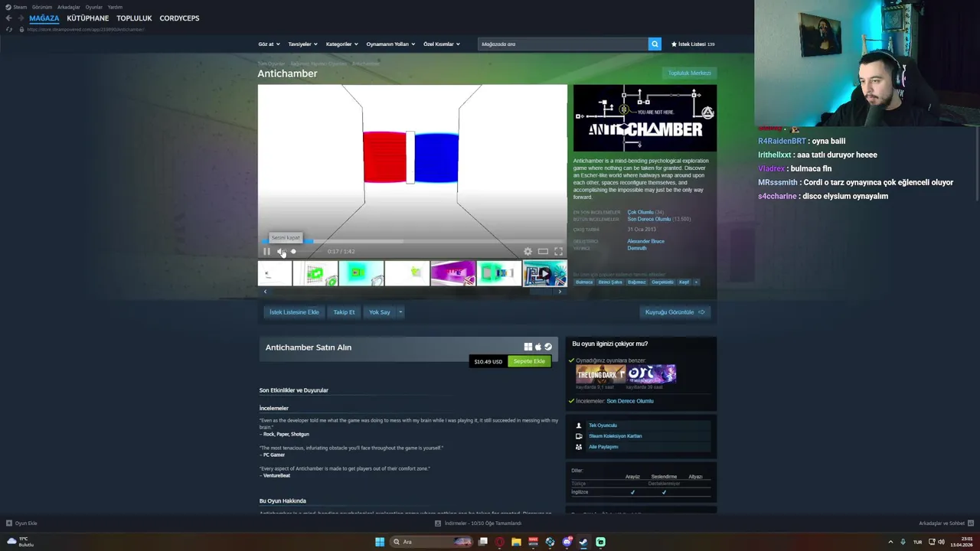
Task: Click the macOS platform icon in purchase box
Action: (538, 347)
